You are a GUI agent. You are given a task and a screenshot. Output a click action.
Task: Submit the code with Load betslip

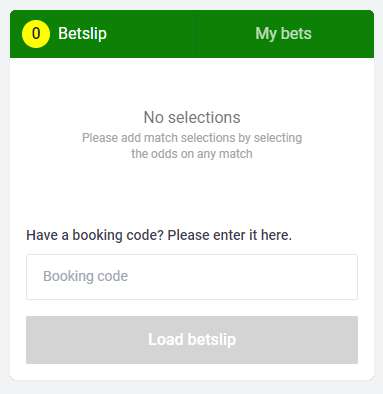coord(192,340)
